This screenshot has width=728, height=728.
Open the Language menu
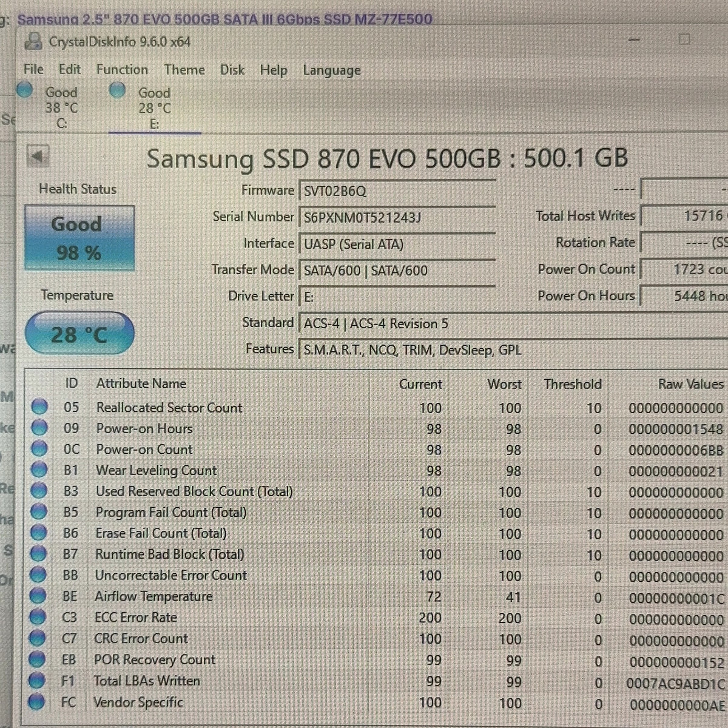point(332,70)
